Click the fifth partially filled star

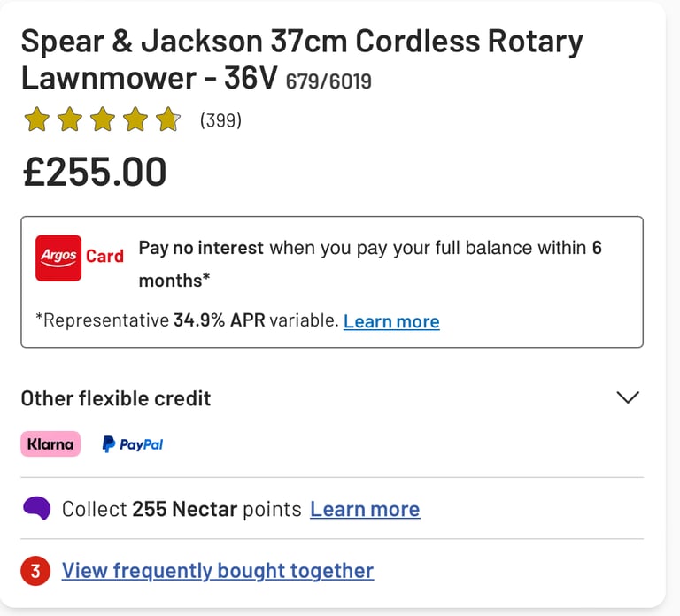tap(168, 119)
